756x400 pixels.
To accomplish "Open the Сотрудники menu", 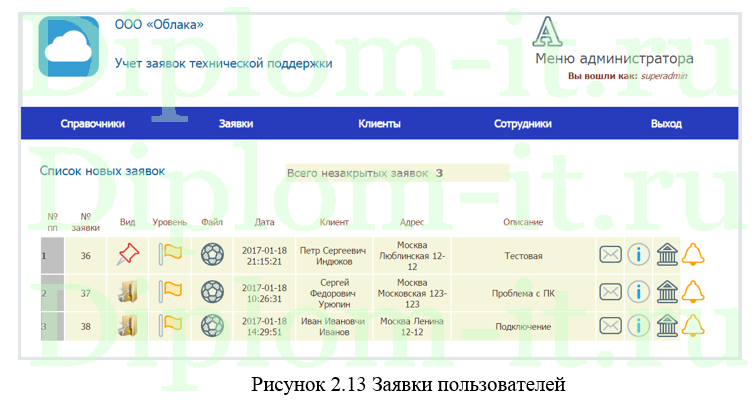I will click(x=523, y=124).
